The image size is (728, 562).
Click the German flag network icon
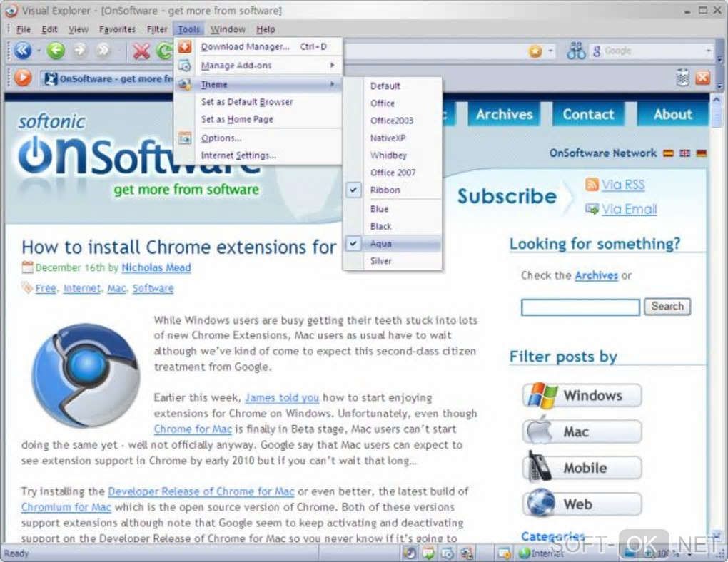(x=702, y=153)
